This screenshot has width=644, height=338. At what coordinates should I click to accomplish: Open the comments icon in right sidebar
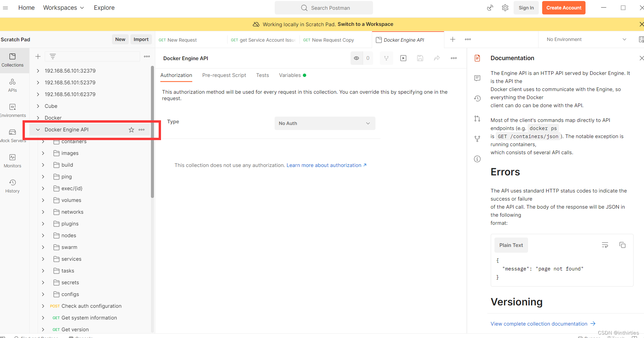click(x=477, y=78)
